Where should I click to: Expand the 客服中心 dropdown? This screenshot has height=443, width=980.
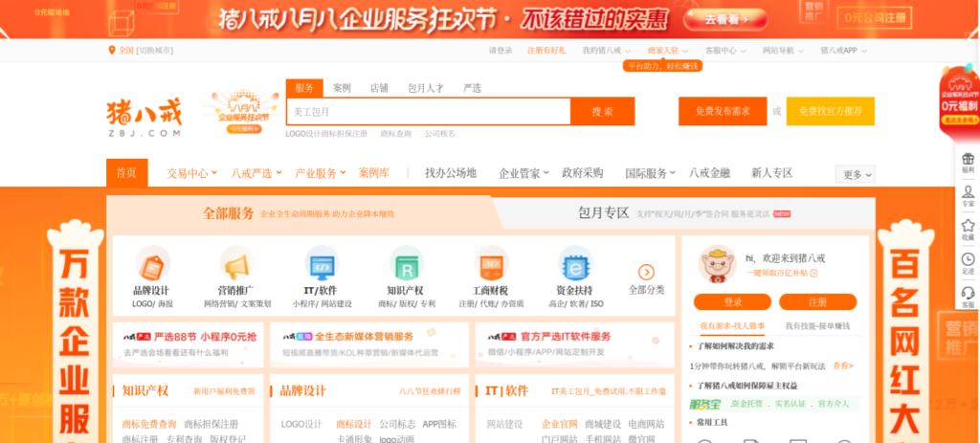(x=725, y=51)
